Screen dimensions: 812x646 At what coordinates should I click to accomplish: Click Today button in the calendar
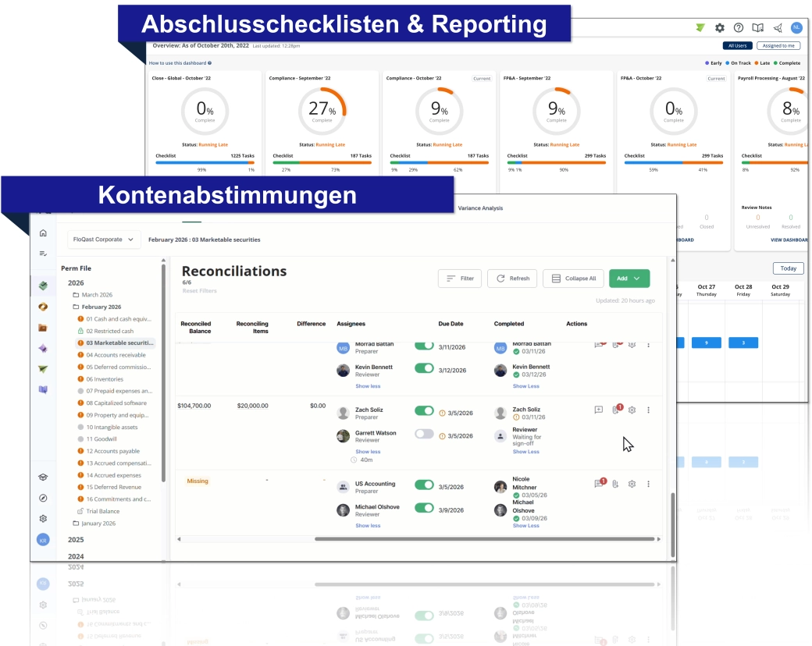[788, 268]
